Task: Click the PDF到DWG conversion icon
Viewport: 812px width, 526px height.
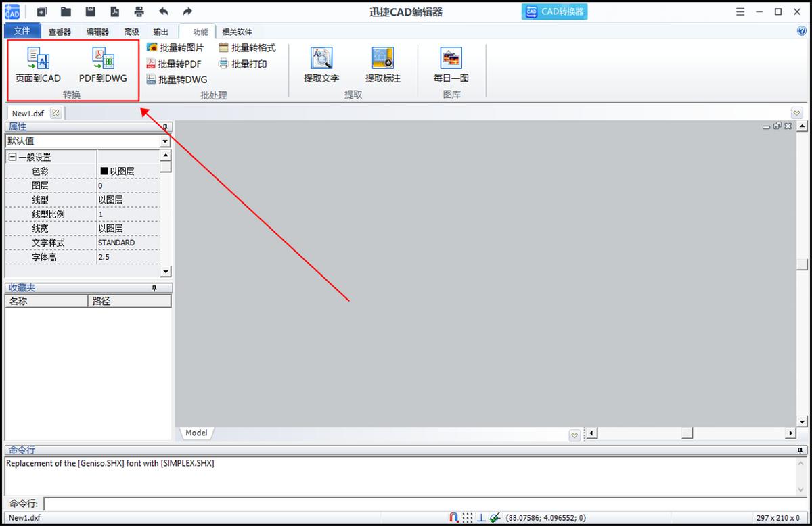Action: (x=103, y=58)
